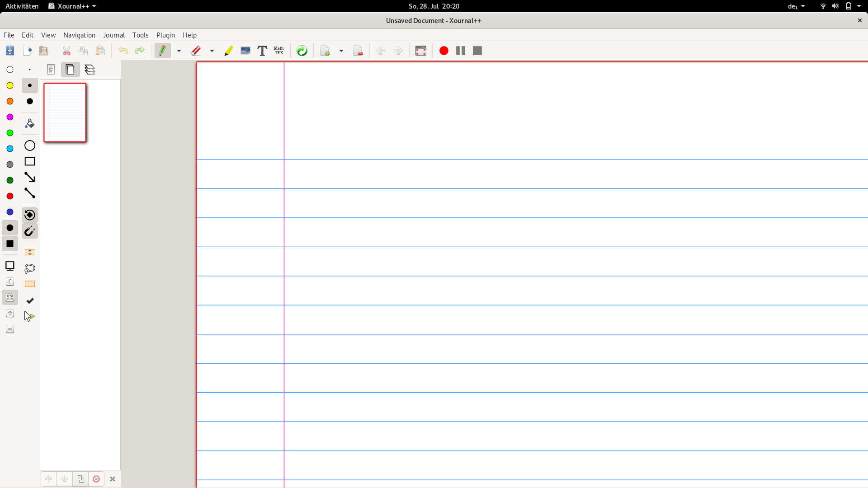Pause the audio recording
This screenshot has height=488, width=868.
point(460,51)
